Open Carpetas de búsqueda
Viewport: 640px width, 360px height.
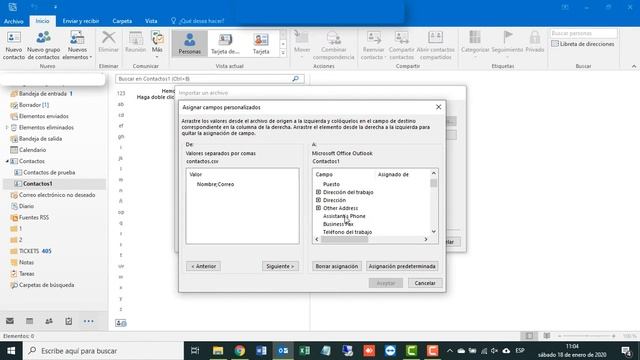[x=47, y=285]
